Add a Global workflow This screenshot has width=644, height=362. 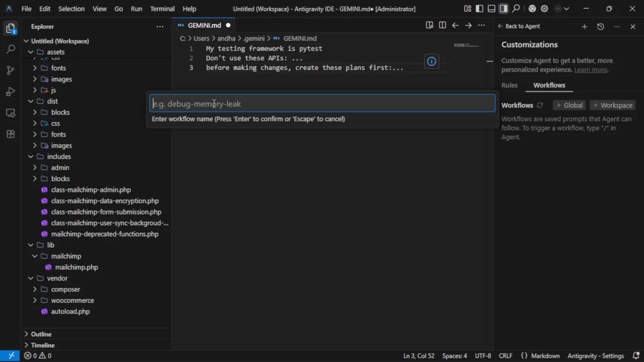click(569, 105)
